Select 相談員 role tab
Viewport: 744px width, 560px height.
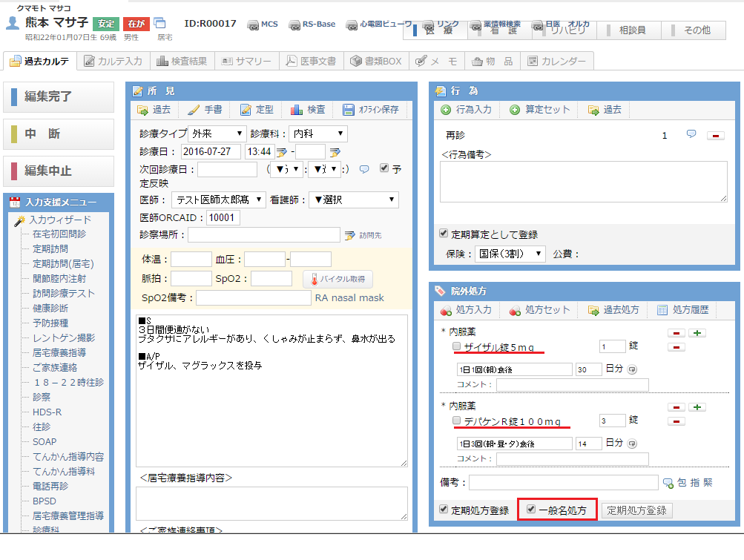[x=629, y=30]
